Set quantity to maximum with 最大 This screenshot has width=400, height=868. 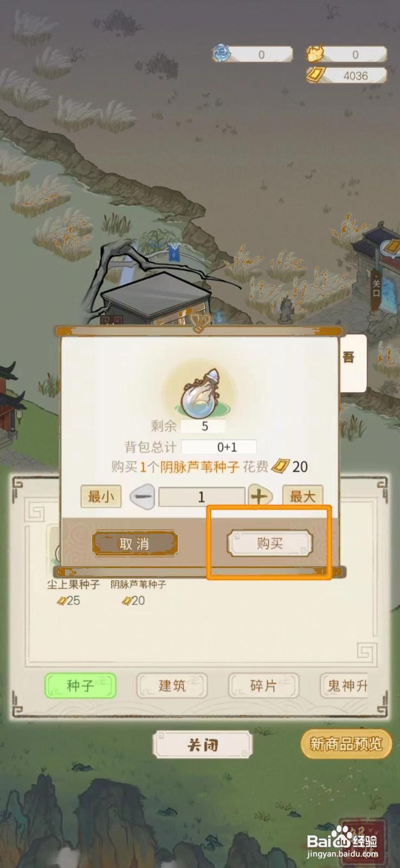[302, 496]
